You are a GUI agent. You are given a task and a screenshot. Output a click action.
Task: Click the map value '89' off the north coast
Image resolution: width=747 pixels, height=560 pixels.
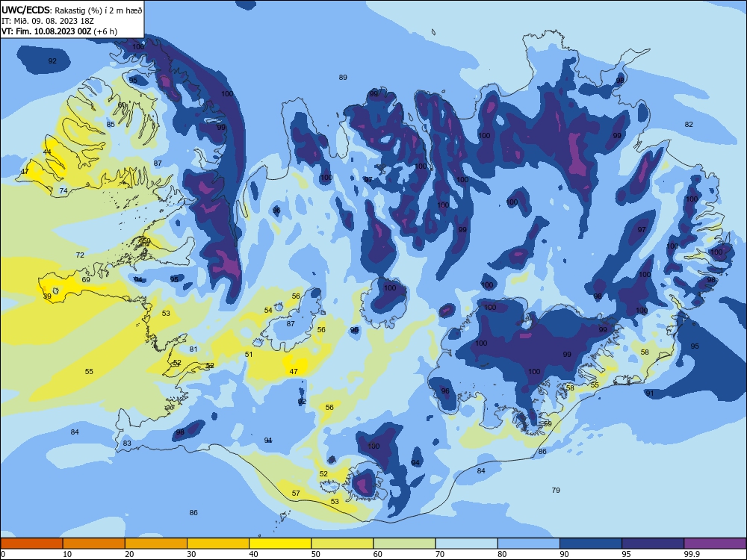coord(343,77)
